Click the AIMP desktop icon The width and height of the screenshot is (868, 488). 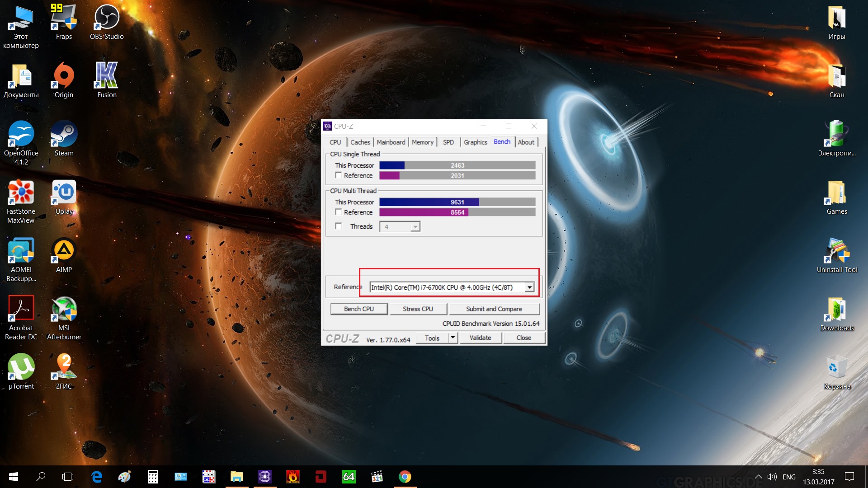[x=64, y=255]
